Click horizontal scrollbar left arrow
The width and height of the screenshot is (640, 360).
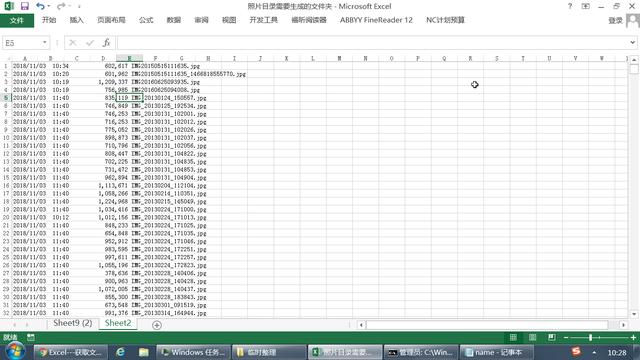[361, 325]
